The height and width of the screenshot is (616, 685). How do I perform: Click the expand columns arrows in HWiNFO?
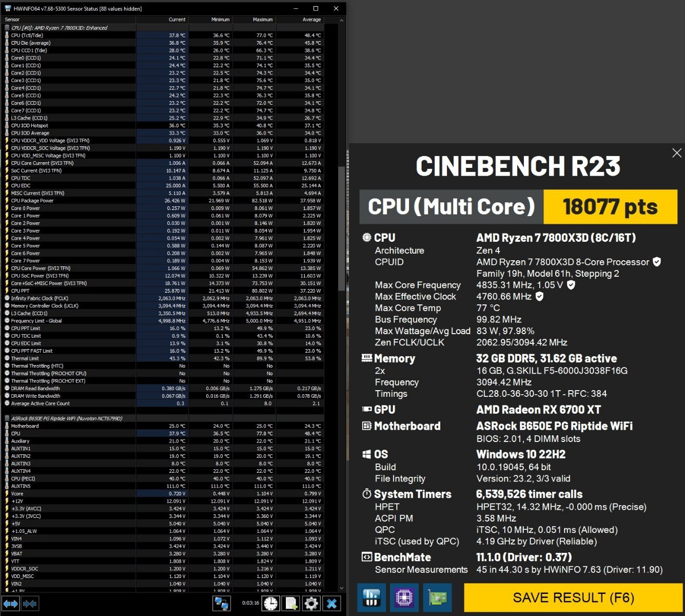11,604
